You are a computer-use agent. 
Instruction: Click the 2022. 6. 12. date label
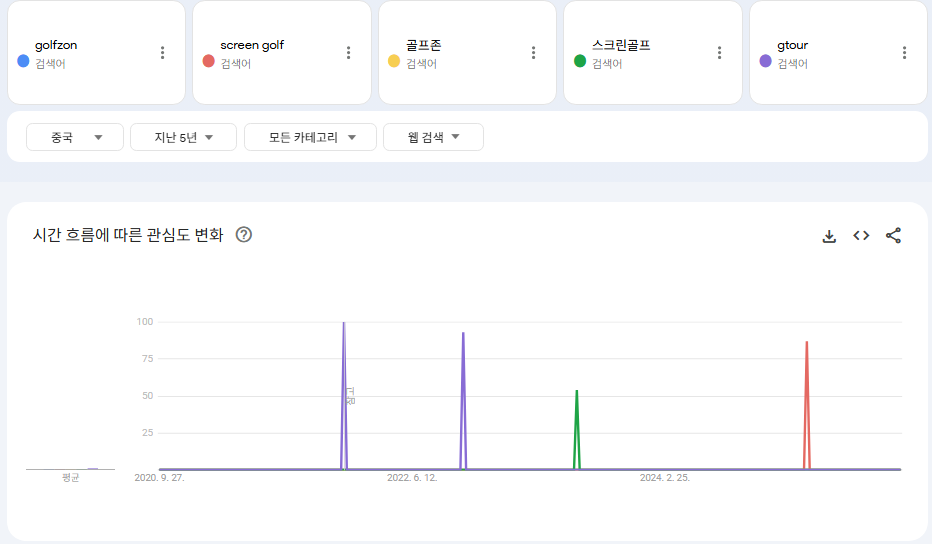[x=412, y=478]
